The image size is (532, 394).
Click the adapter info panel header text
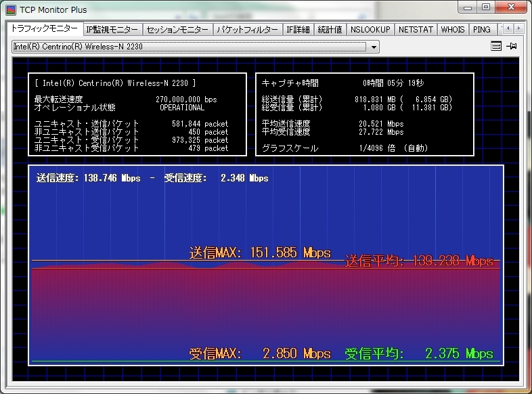tap(115, 83)
